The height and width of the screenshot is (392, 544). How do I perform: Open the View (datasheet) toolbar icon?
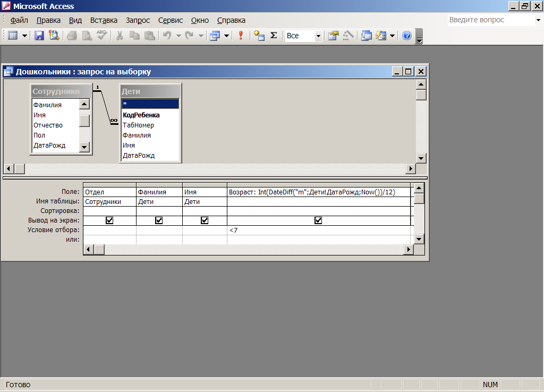13,36
